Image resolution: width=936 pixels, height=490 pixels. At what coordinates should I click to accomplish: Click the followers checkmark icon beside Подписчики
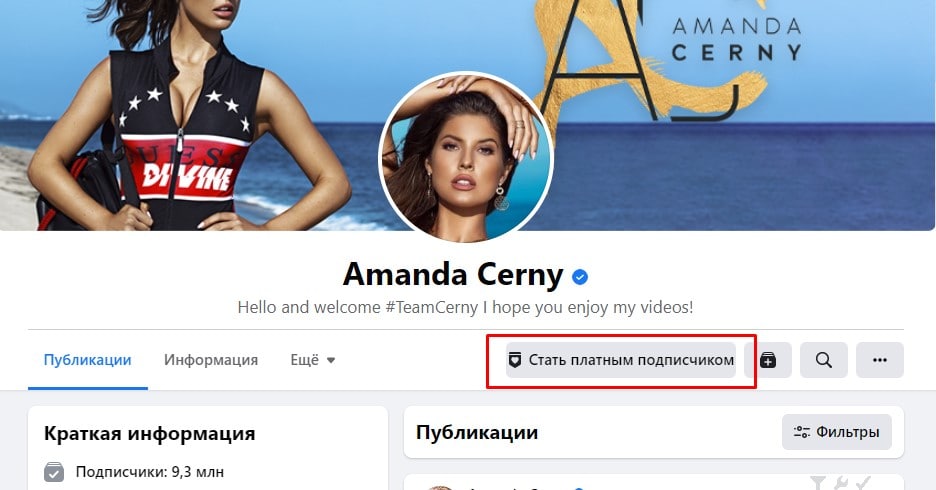click(x=54, y=472)
